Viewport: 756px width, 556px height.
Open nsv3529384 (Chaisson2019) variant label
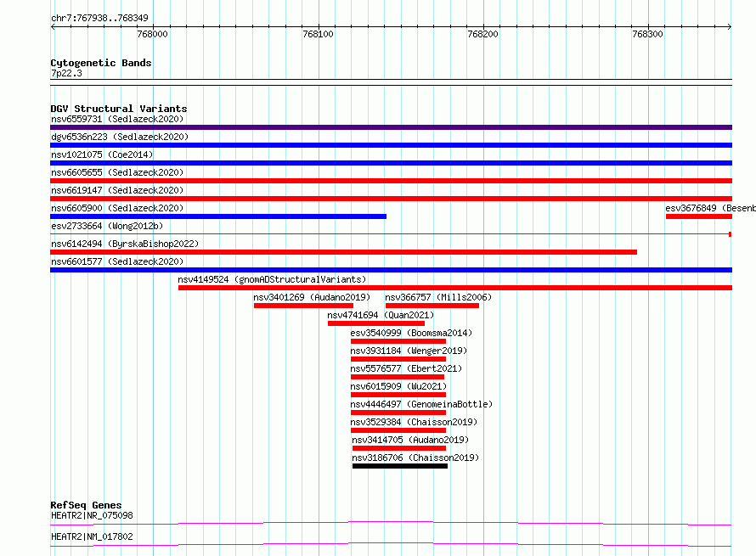[414, 422]
